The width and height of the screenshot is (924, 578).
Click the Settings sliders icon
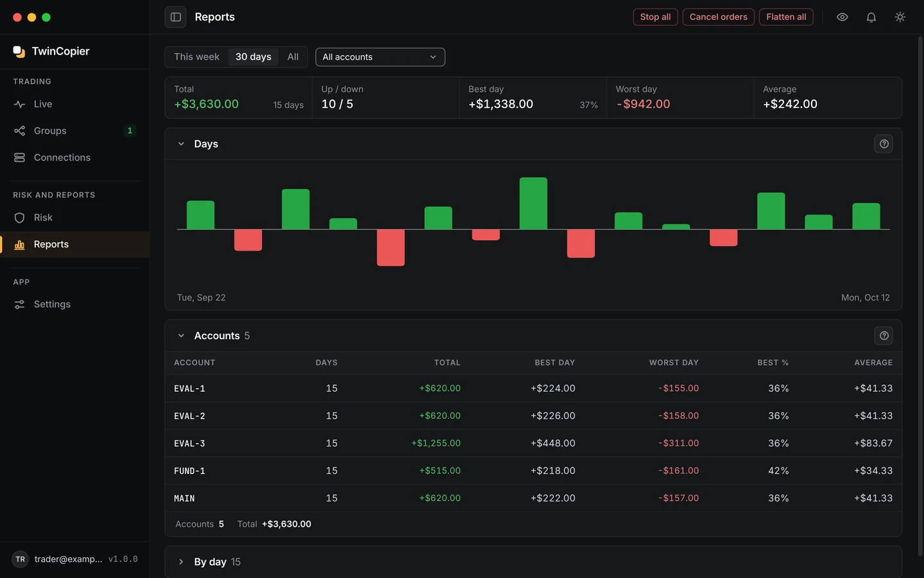[19, 304]
